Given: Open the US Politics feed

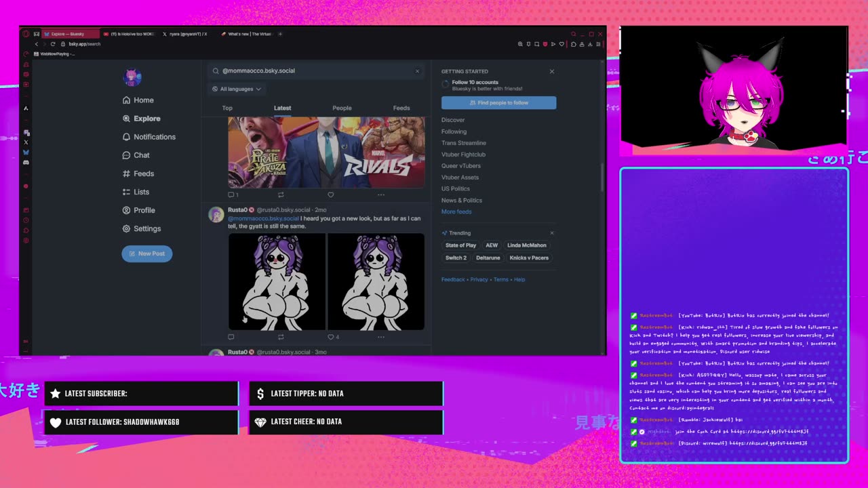Looking at the screenshot, I should pyautogui.click(x=456, y=189).
